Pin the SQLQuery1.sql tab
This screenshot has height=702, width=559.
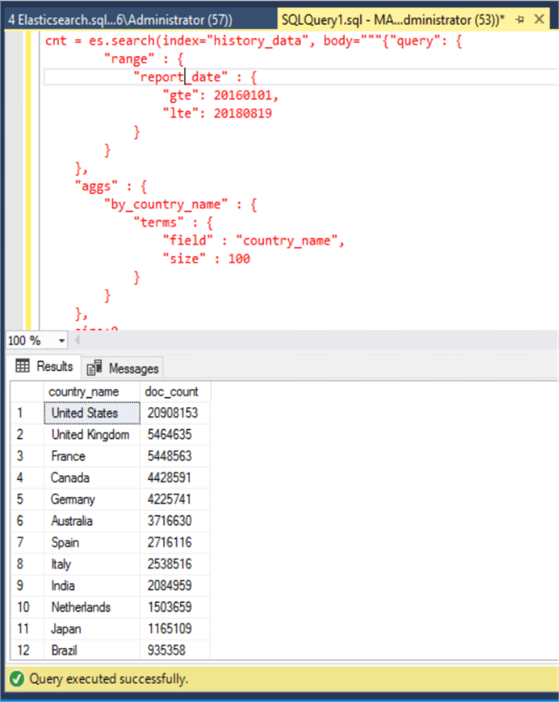tap(520, 19)
